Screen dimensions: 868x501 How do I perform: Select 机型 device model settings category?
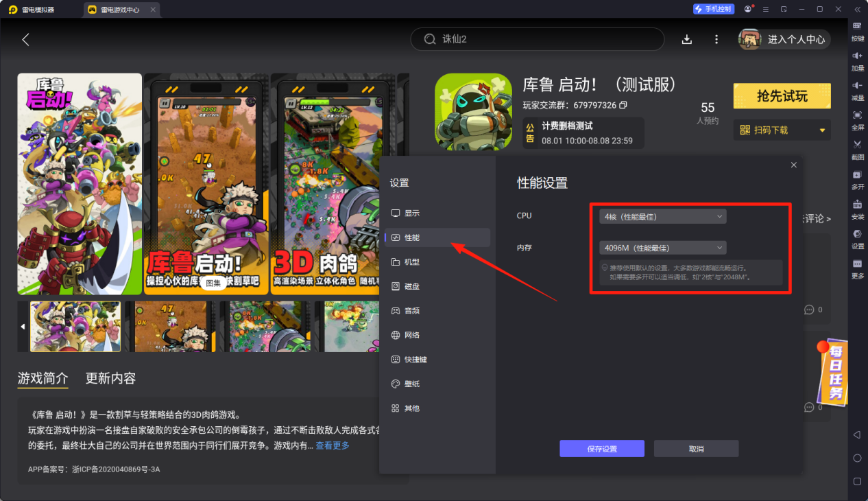click(x=437, y=261)
